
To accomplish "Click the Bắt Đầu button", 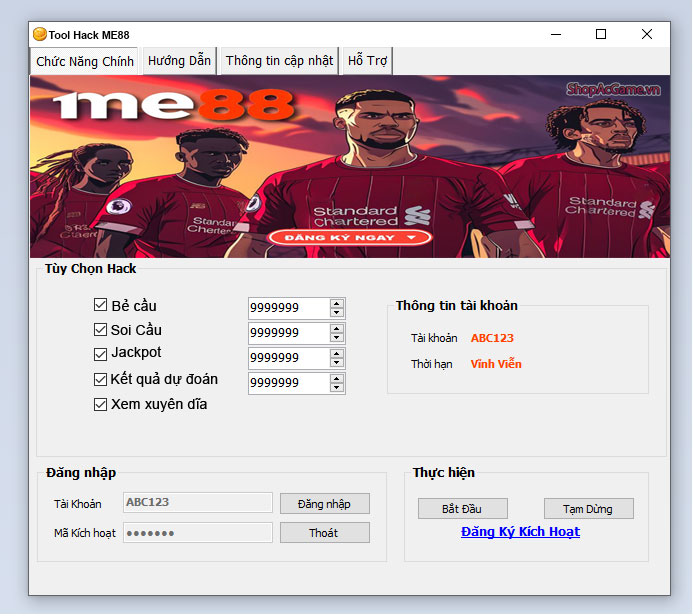I will click(462, 509).
